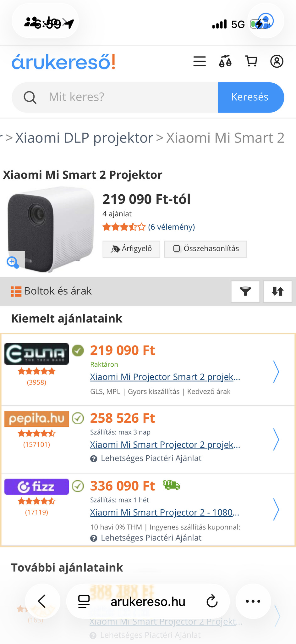Viewport: 296px width, 644px height.
Task: Go back in the browser
Action: point(42,602)
